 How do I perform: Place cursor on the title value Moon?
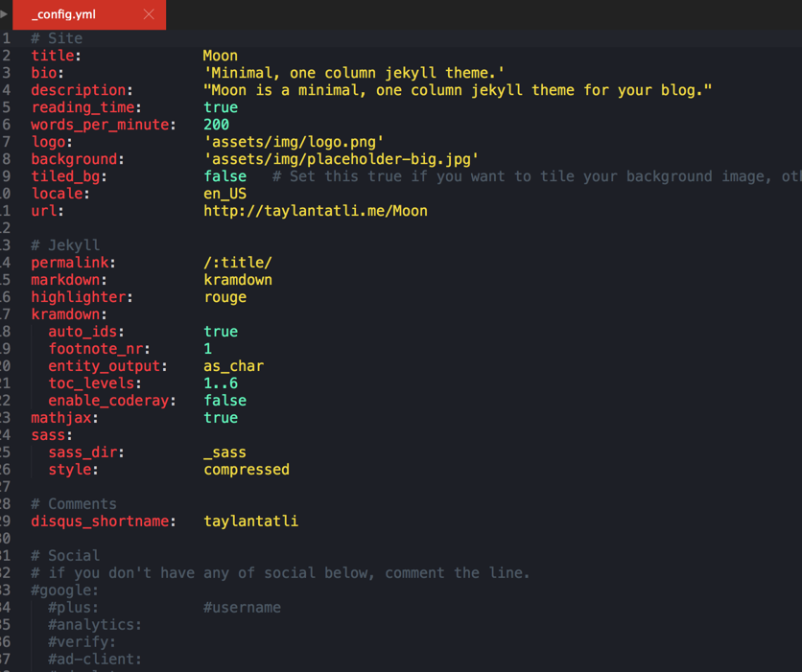tap(220, 56)
